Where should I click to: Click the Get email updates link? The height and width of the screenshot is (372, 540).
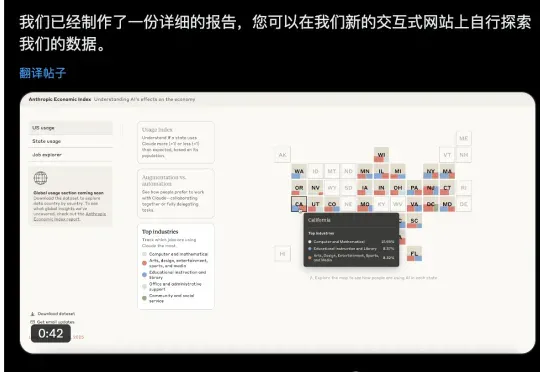(x=55, y=322)
